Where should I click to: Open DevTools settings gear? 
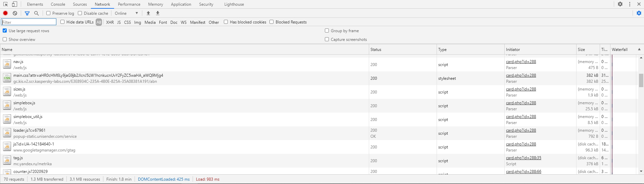coord(620,4)
